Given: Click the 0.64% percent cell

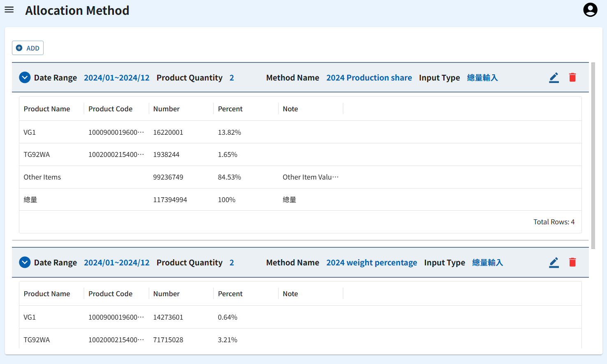Looking at the screenshot, I should pyautogui.click(x=227, y=317).
